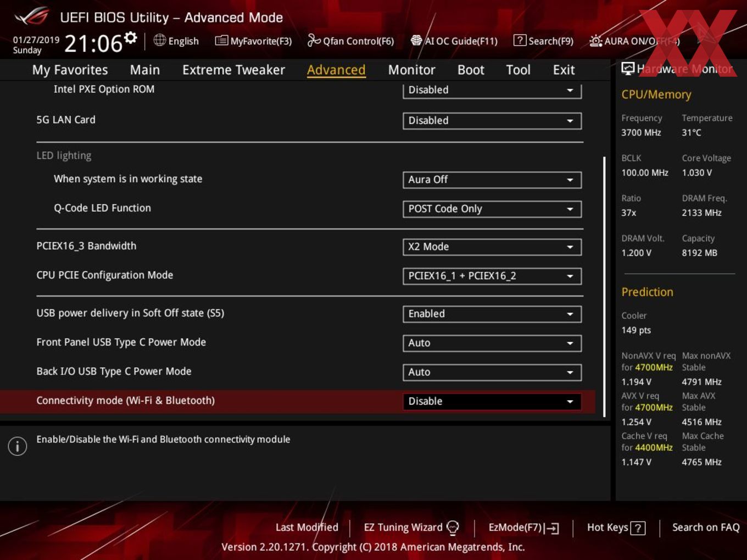Switch to Exit tab
The width and height of the screenshot is (747, 560).
(x=564, y=70)
